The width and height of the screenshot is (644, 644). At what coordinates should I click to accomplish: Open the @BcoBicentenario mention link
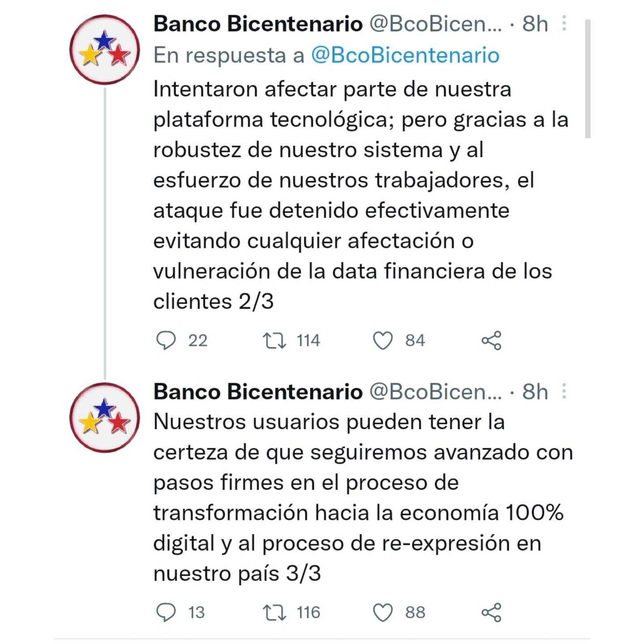[x=405, y=55]
